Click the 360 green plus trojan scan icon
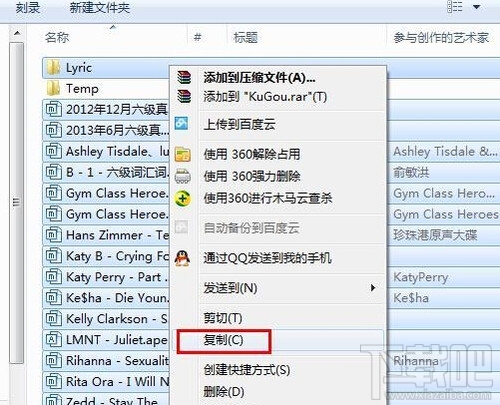500x405 pixels. click(183, 199)
